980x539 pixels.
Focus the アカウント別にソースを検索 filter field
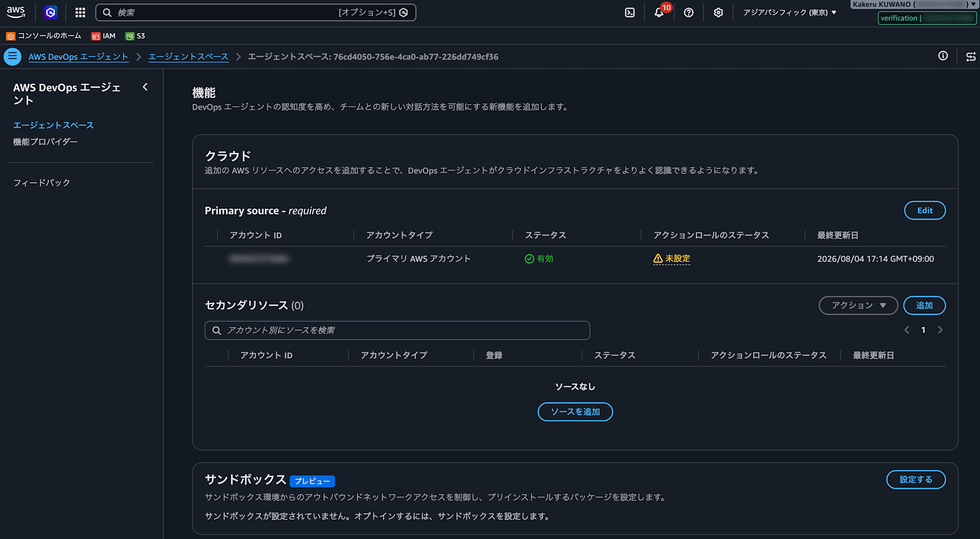click(x=397, y=330)
